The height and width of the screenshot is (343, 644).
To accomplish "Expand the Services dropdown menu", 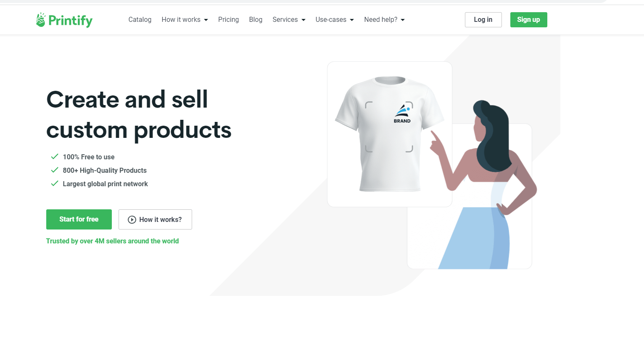I will [x=289, y=20].
